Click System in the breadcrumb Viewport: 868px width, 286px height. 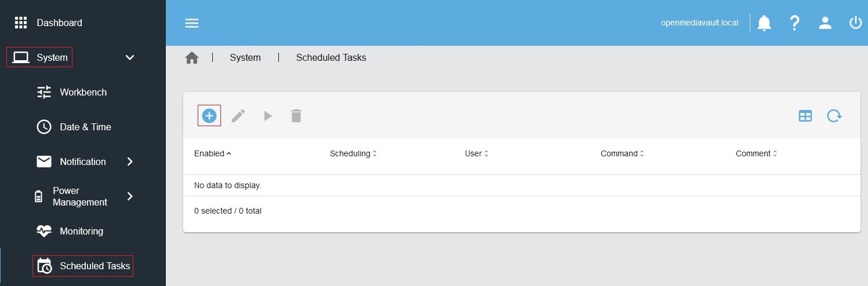tap(245, 58)
